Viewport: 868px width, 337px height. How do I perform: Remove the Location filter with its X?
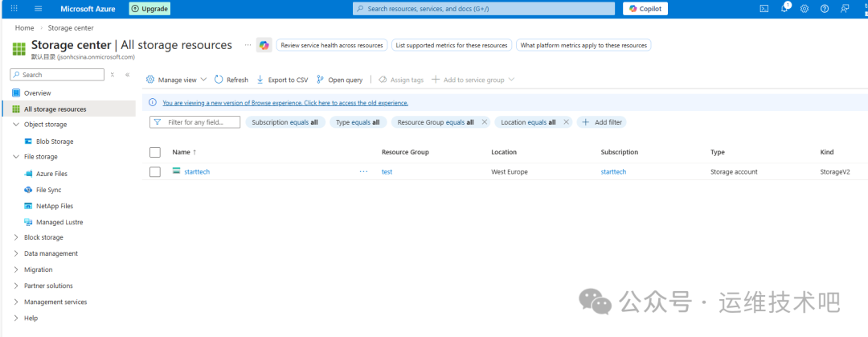tap(567, 122)
